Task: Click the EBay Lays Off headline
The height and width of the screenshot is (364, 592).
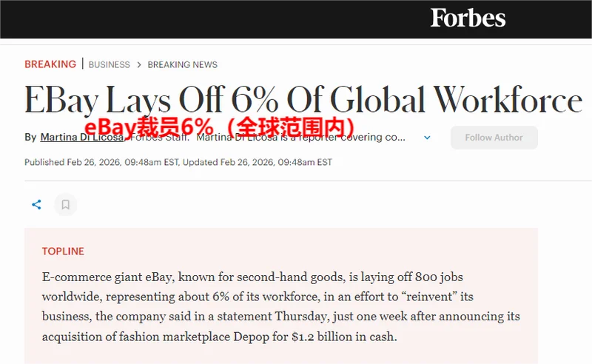Action: tap(303, 100)
